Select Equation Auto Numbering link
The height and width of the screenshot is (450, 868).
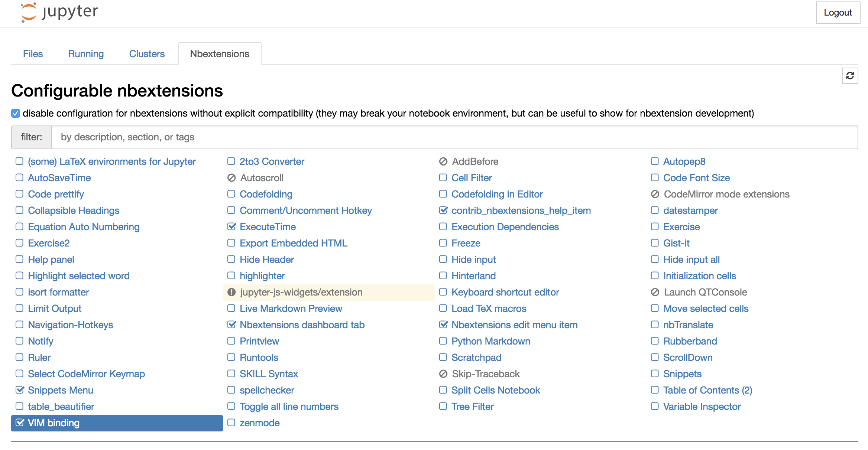click(x=84, y=227)
